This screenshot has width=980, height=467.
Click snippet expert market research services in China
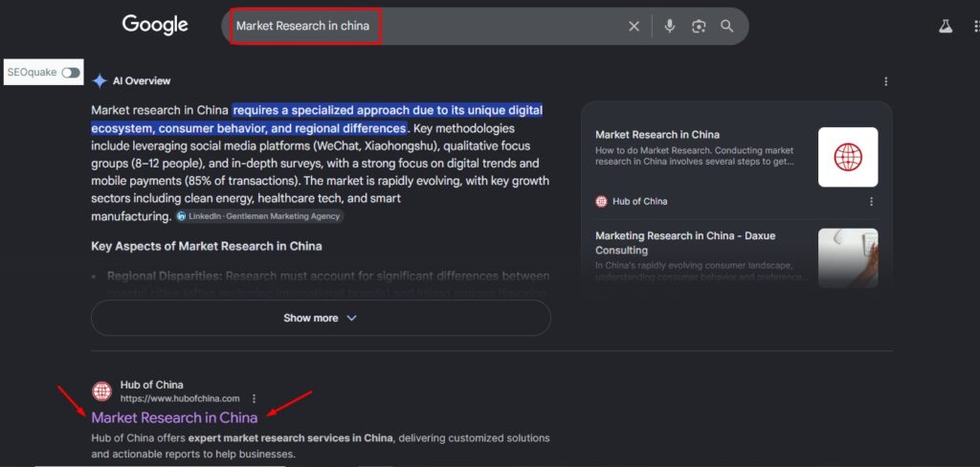click(x=291, y=437)
